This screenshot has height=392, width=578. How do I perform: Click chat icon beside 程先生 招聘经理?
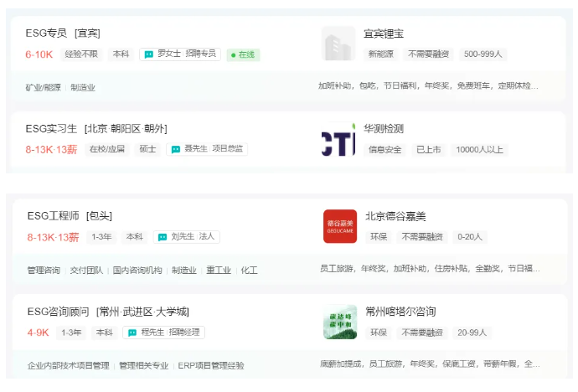point(132,333)
